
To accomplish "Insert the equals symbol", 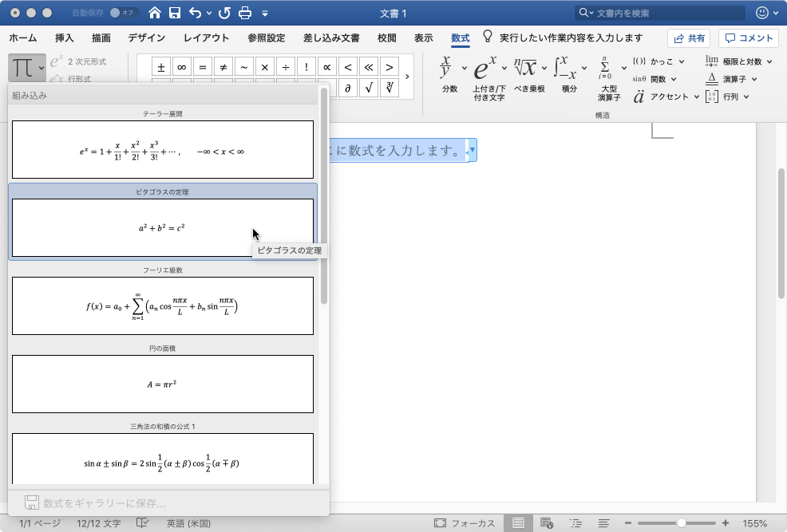I will click(x=203, y=67).
